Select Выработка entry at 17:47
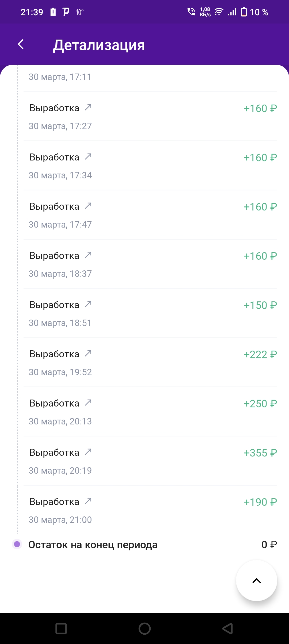This screenshot has width=289, height=644. [x=150, y=215]
